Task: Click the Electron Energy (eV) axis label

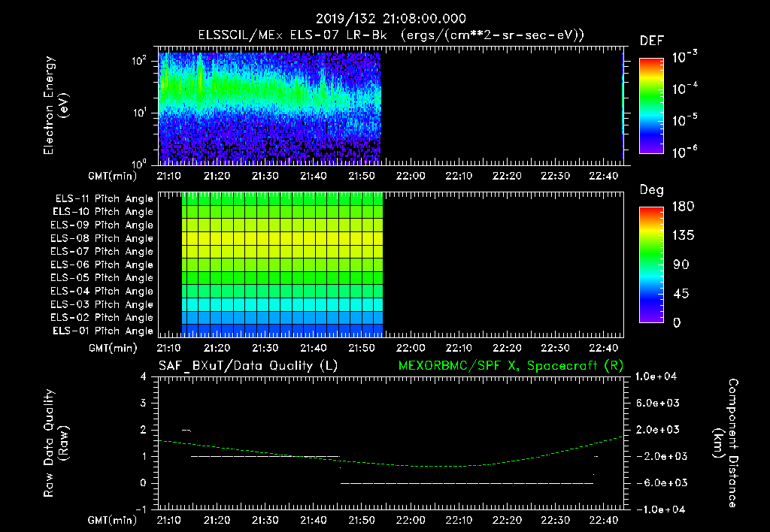Action: click(x=56, y=105)
